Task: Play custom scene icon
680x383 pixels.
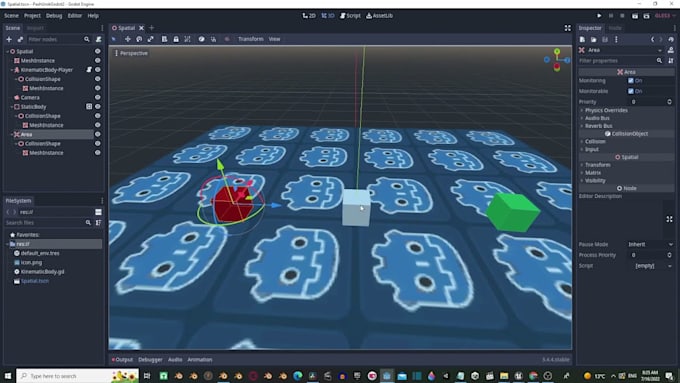Action: 646,16
